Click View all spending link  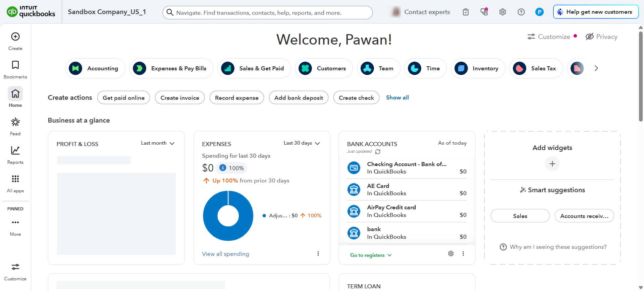point(225,254)
